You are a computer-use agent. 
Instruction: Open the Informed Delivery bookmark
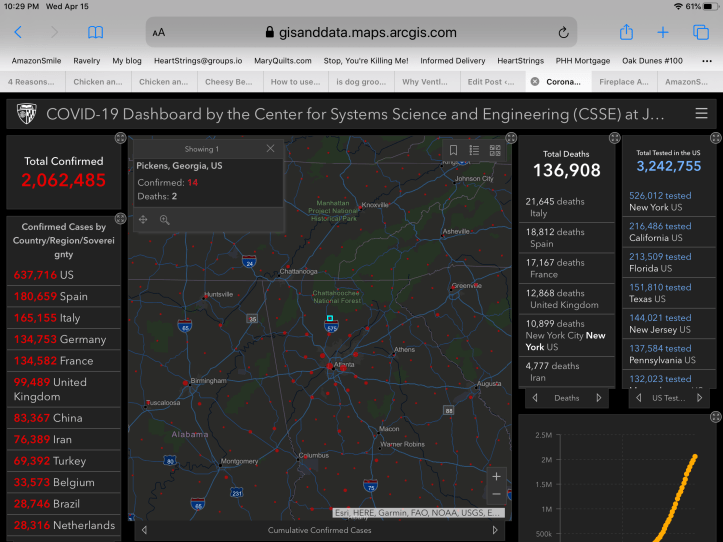453,61
